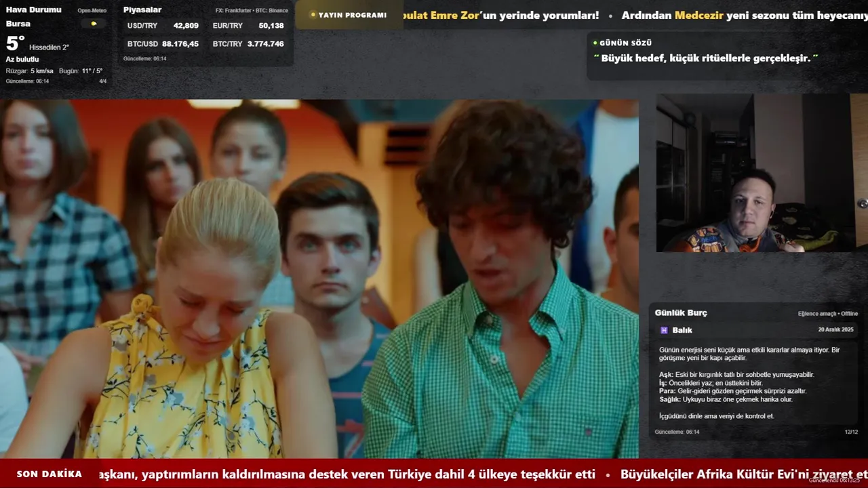The width and height of the screenshot is (868, 488).
Task: Click the Rüzgar 5 km/sa value
Action: pos(29,71)
